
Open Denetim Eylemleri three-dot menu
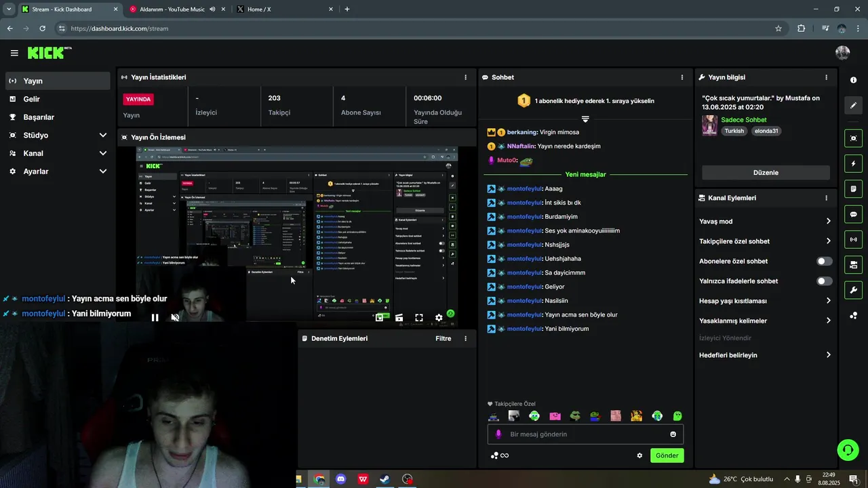click(465, 338)
